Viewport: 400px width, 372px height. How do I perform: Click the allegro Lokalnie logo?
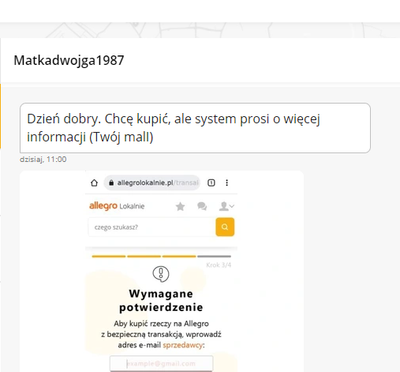pyautogui.click(x=117, y=206)
